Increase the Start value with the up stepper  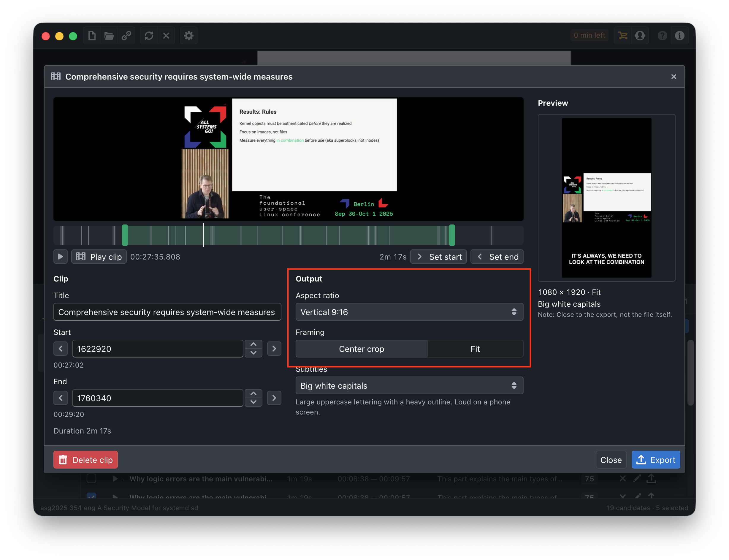coord(253,344)
